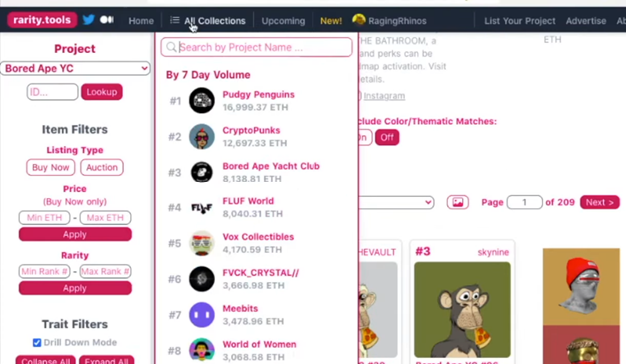Open the Advertise menu item
Screen dimensions: 626x364
(x=586, y=21)
